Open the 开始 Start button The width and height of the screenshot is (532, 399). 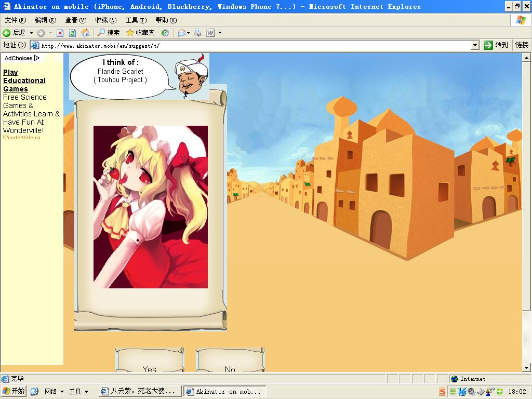(x=14, y=391)
